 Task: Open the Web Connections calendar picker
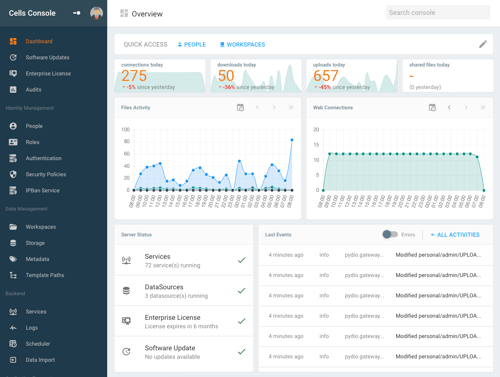432,107
